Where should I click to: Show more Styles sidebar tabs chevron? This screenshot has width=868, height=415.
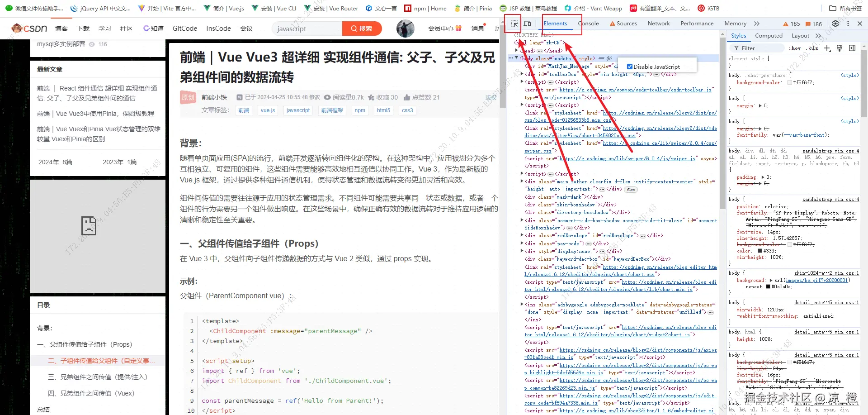click(818, 36)
